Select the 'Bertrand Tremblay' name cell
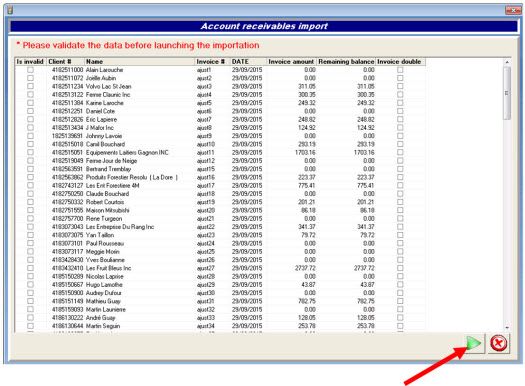This screenshot has height=386, width=525. click(x=108, y=169)
